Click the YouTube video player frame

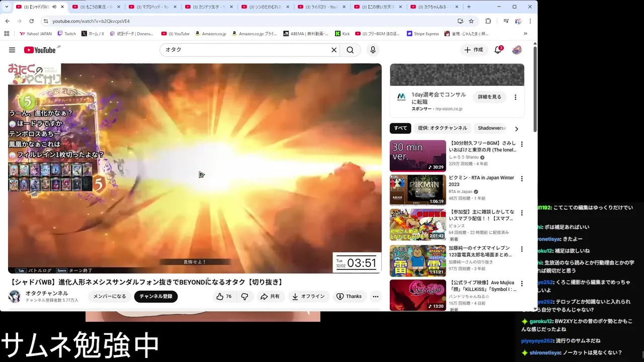tap(195, 168)
